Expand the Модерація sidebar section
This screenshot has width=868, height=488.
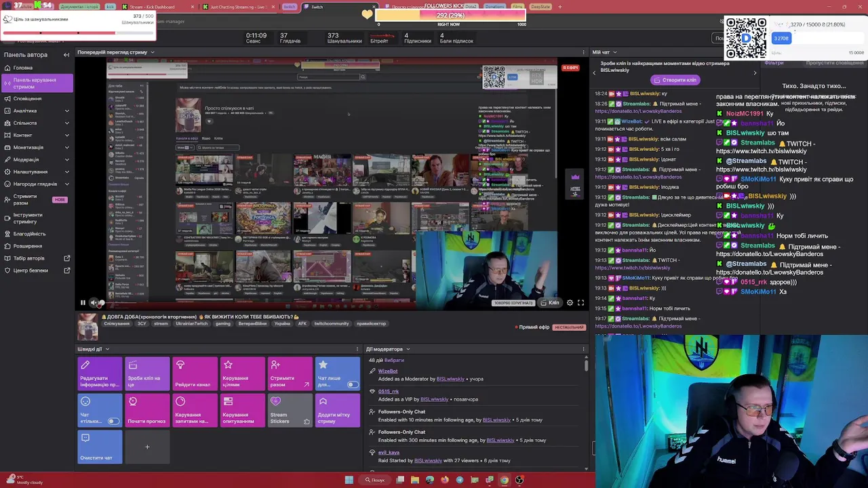point(66,159)
